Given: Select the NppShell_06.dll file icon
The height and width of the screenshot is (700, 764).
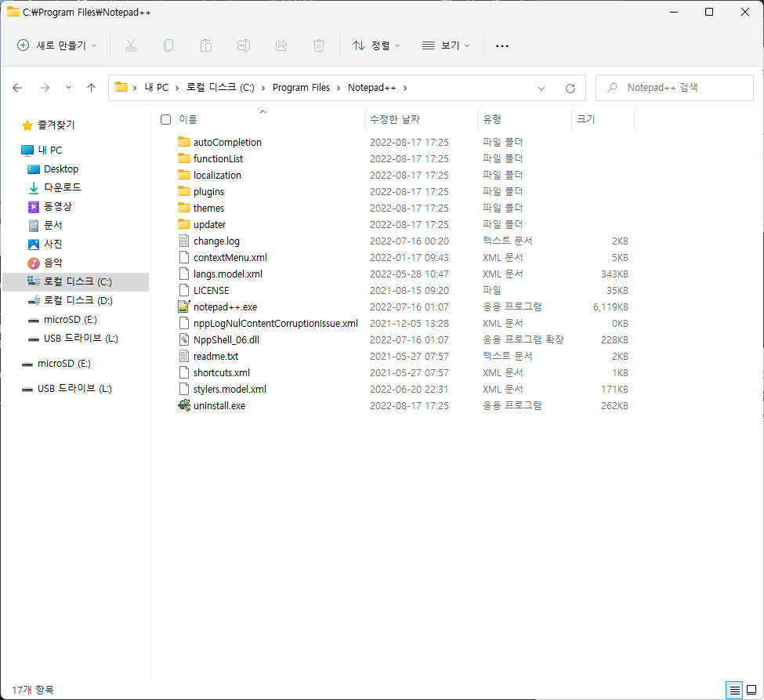Looking at the screenshot, I should point(183,339).
